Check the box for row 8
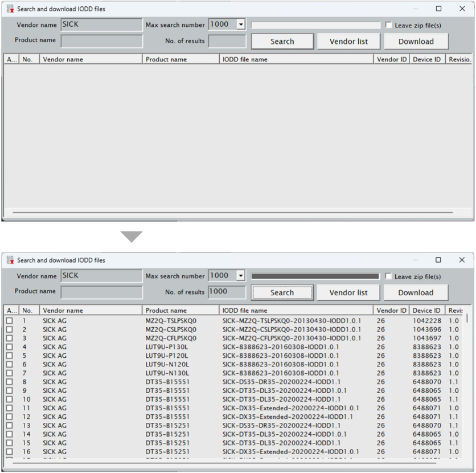The width and height of the screenshot is (476, 473). pyautogui.click(x=10, y=382)
